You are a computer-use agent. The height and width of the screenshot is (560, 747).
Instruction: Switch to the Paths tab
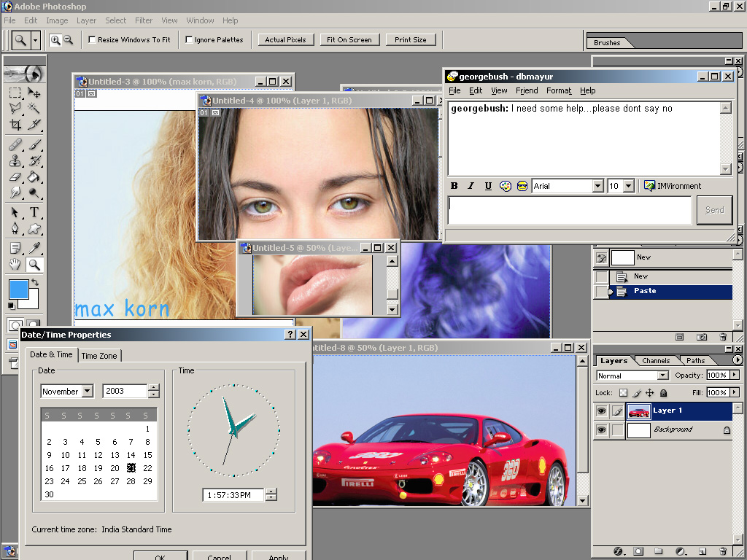coord(695,360)
